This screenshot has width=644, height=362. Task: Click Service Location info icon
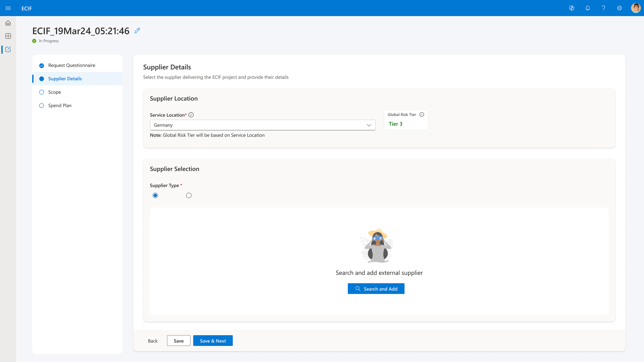tap(191, 115)
